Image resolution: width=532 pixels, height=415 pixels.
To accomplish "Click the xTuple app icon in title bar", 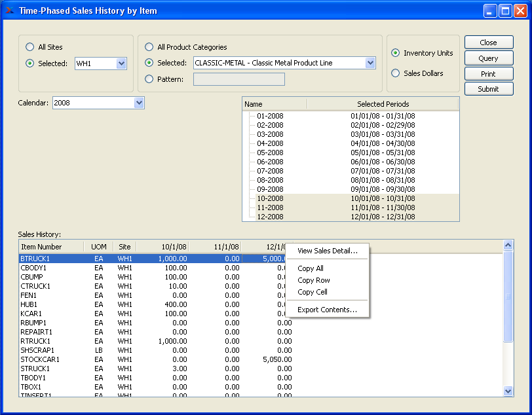I will 9,10.
